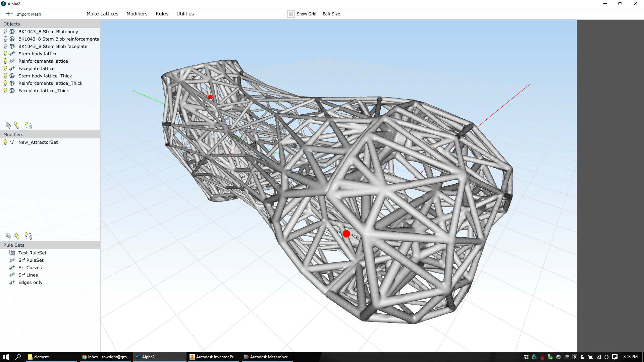Click the Import Mesh button

[x=29, y=14]
